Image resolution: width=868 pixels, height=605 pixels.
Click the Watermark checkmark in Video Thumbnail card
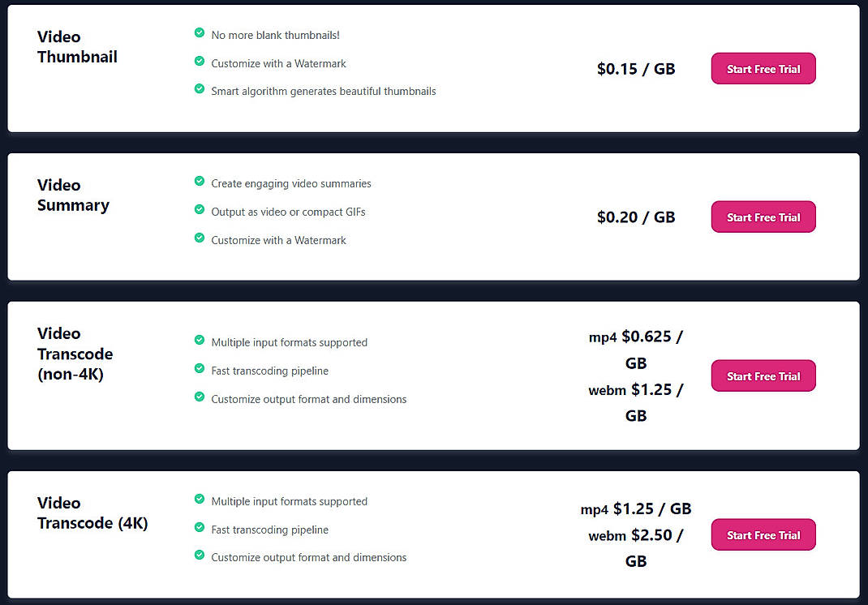[x=199, y=62]
